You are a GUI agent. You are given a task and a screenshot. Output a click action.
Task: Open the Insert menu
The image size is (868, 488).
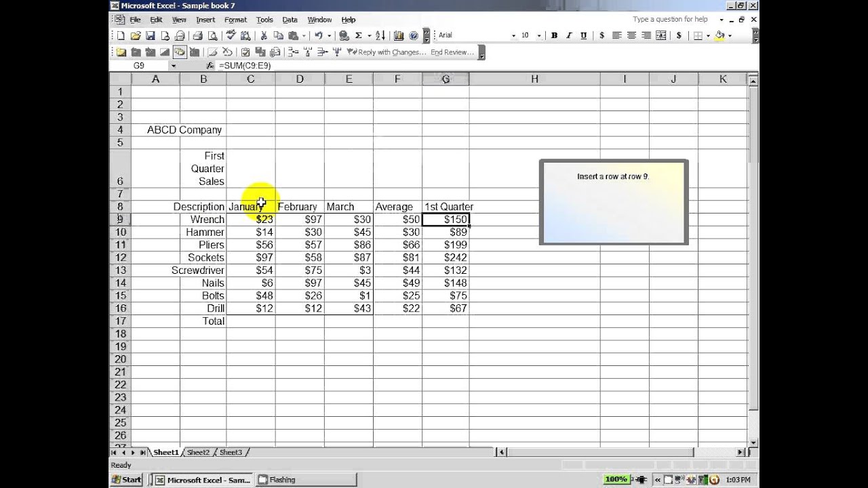pos(205,20)
